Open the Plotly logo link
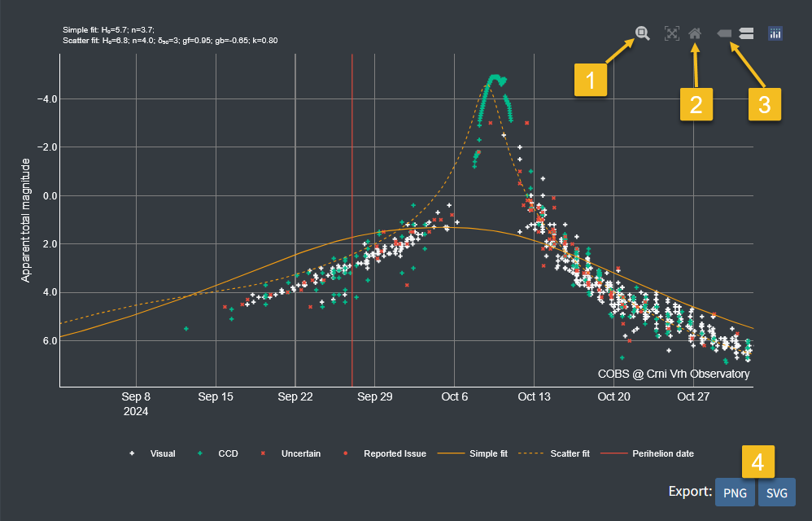Screen dimensions: 812x521 click(x=775, y=33)
